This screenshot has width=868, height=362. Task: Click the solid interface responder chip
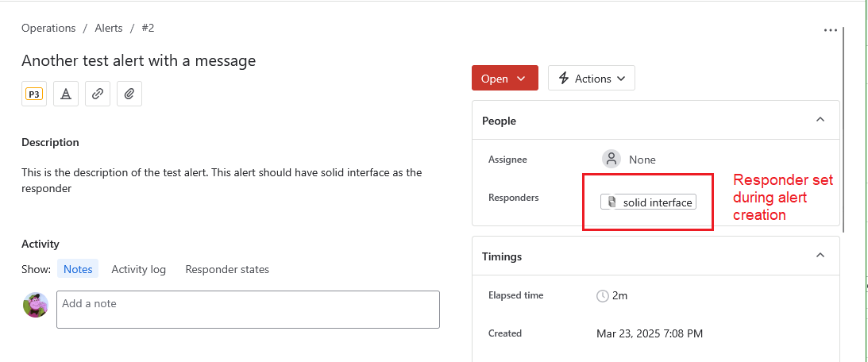click(648, 202)
